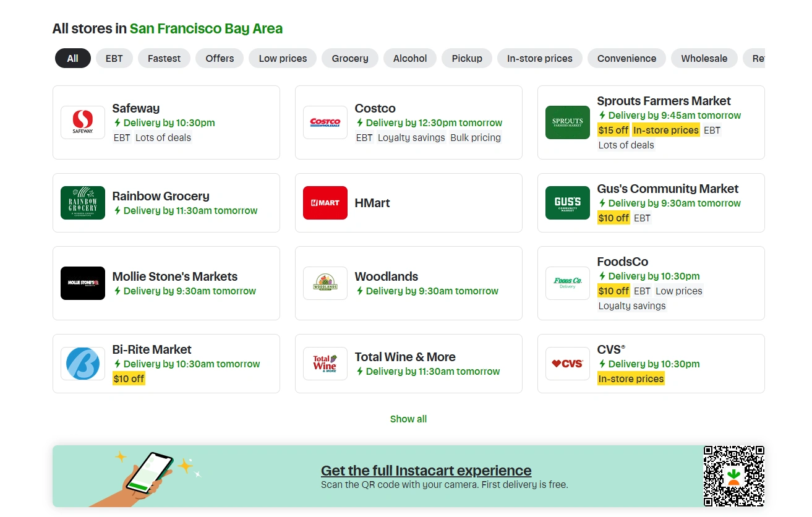Expand the list with Show all
812x517 pixels.
(x=408, y=419)
